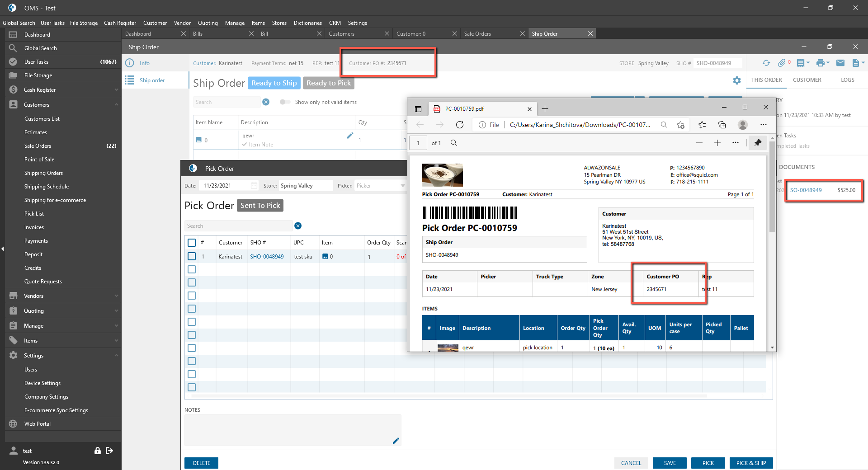Reload the PDF page in the browser
Viewport: 868px width, 470px height.
point(460,125)
